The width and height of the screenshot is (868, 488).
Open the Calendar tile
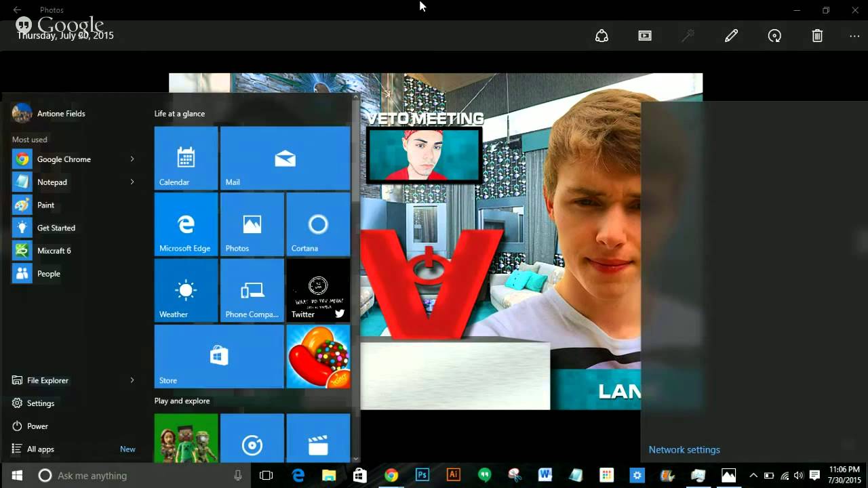(x=186, y=158)
